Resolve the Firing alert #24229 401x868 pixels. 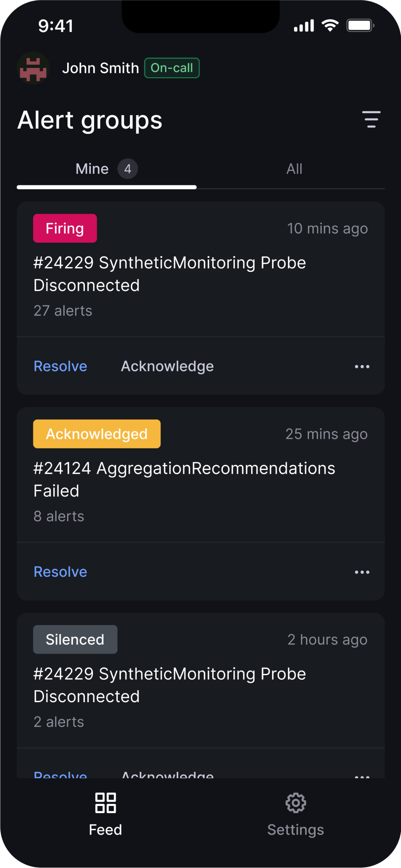pos(60,366)
